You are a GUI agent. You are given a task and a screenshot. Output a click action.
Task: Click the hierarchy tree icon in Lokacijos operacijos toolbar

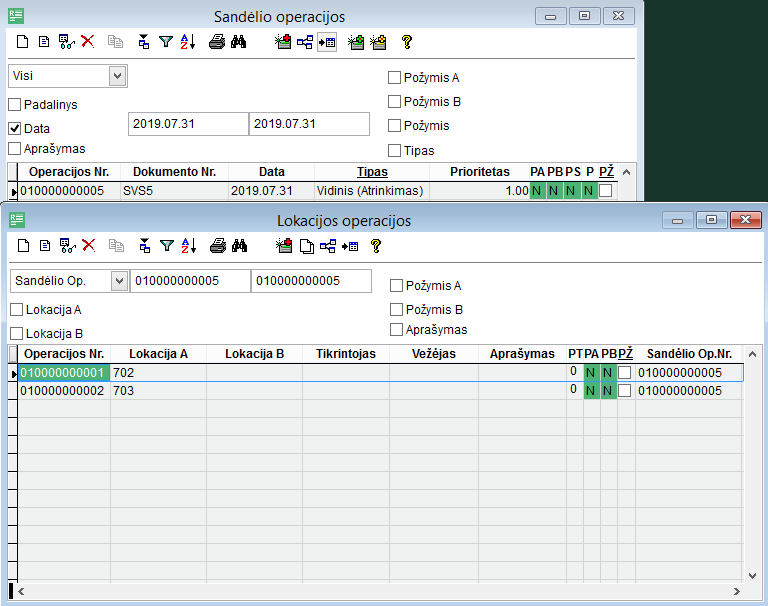point(328,246)
